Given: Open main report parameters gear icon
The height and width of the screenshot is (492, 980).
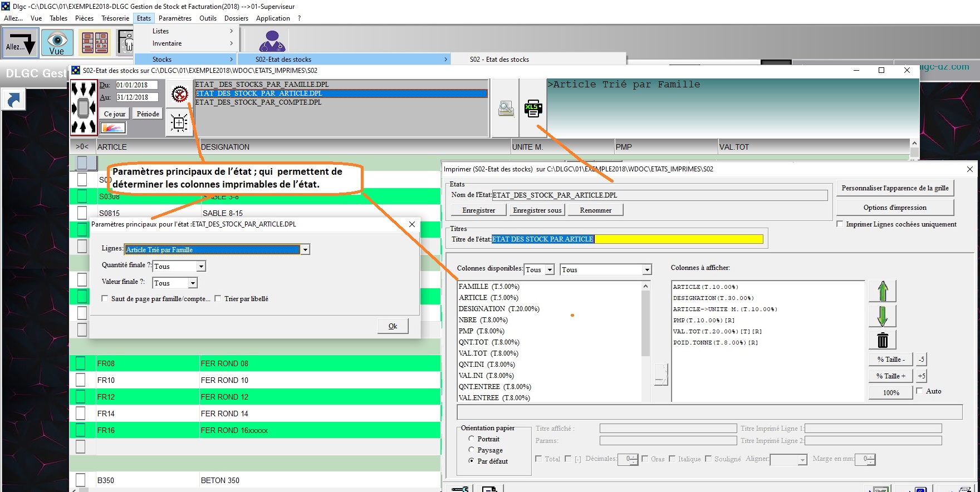Looking at the screenshot, I should click(x=179, y=94).
